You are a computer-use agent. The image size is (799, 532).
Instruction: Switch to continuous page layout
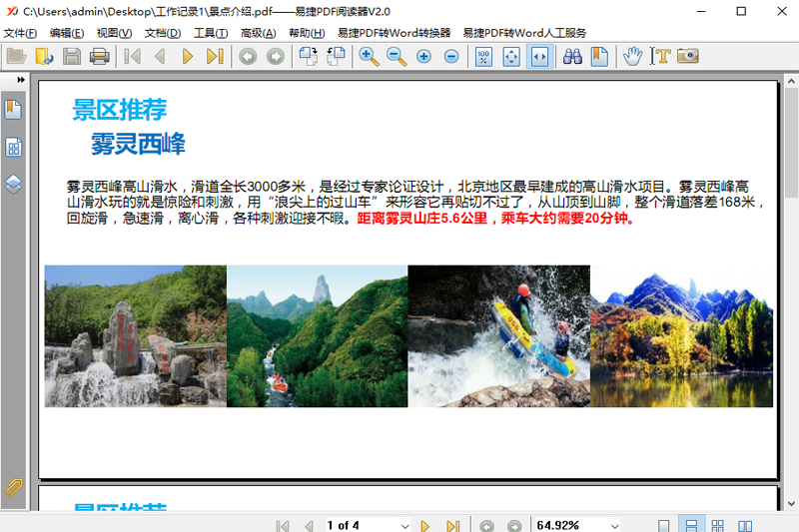click(690, 525)
